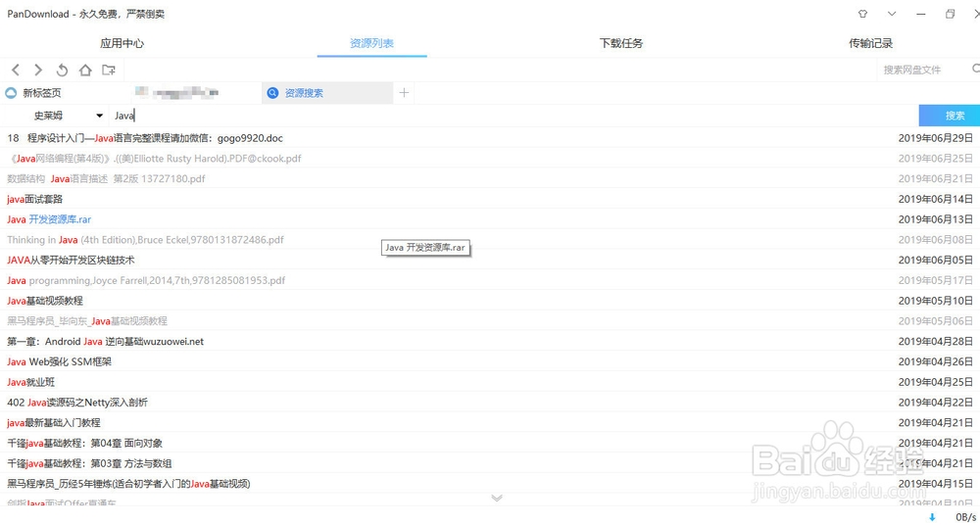Screen dimensions: 980x525
Task: Open the 史莱姆 search source dropdown
Action: (54, 116)
